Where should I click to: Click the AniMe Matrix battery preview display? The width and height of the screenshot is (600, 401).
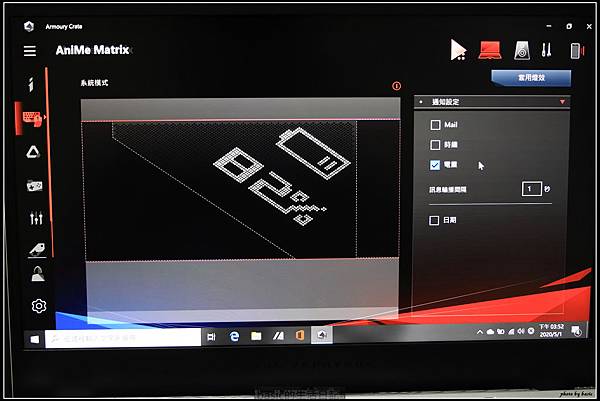point(242,190)
